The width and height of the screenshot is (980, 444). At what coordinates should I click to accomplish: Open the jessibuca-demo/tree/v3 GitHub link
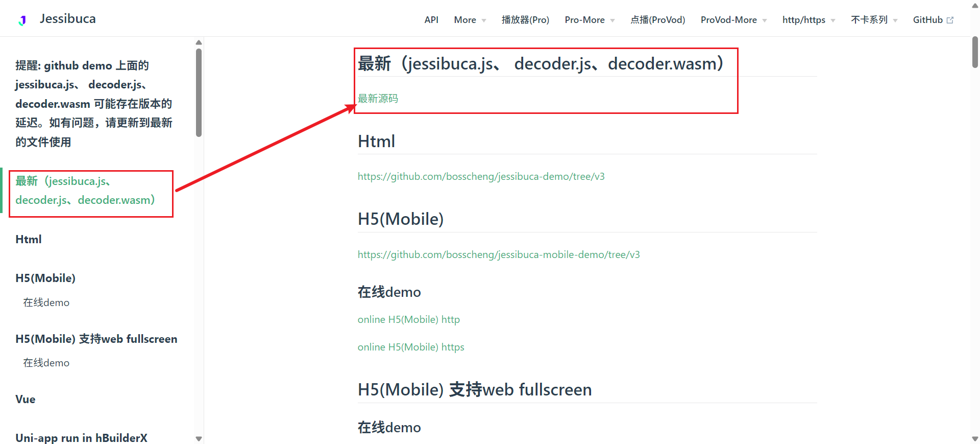pyautogui.click(x=481, y=176)
